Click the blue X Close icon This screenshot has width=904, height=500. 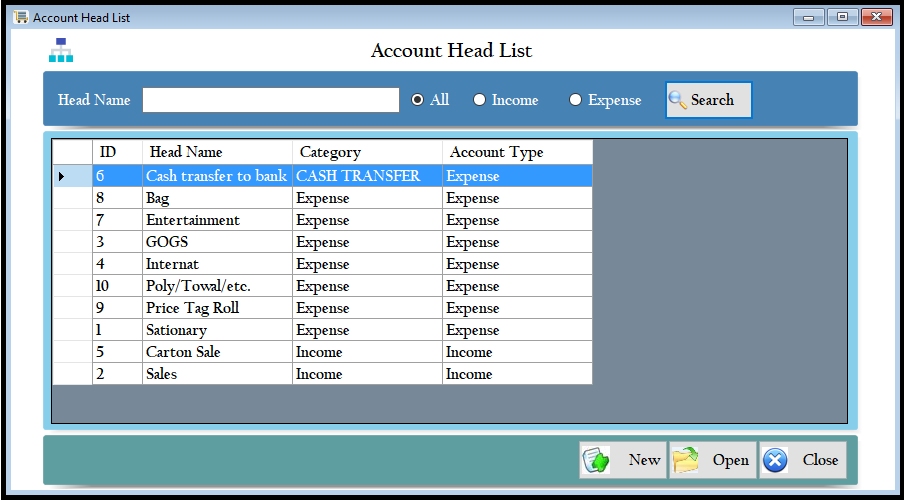pyautogui.click(x=775, y=460)
